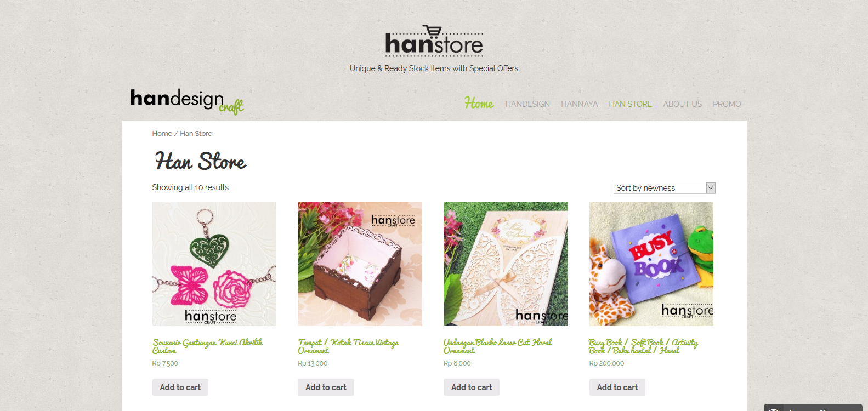Add Souvenir Gantungan Kunci to cart
Screen dimensions: 868x411
click(180, 387)
